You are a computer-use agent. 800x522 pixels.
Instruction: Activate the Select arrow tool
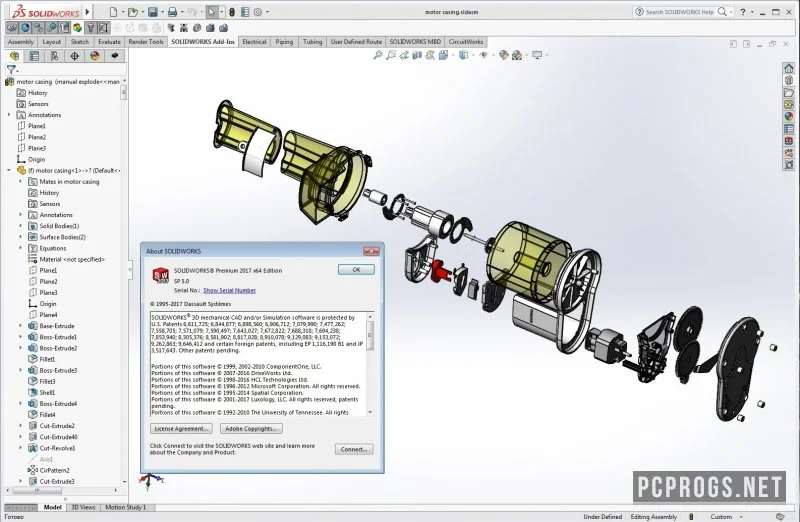coord(212,12)
